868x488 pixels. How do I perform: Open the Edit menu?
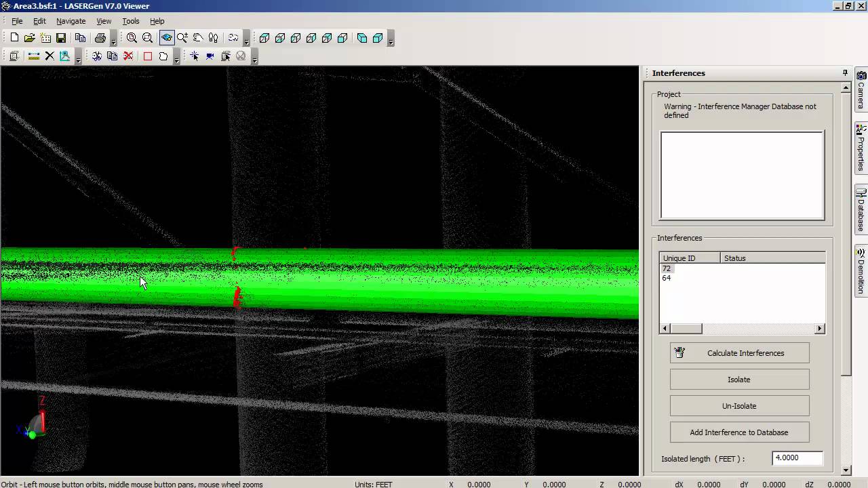39,21
